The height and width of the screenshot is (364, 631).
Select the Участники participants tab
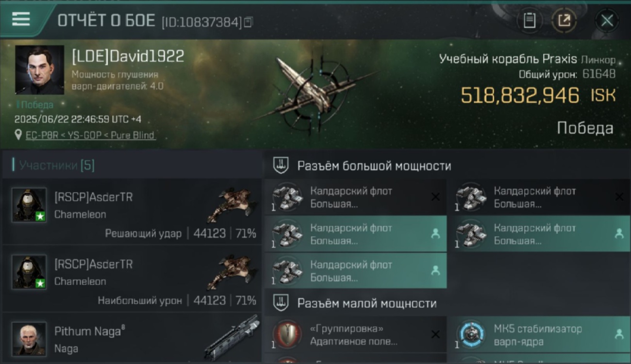(x=57, y=165)
